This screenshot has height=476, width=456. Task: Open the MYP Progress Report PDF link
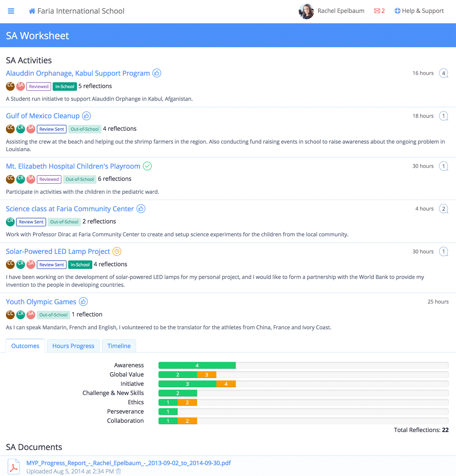pyautogui.click(x=129, y=463)
